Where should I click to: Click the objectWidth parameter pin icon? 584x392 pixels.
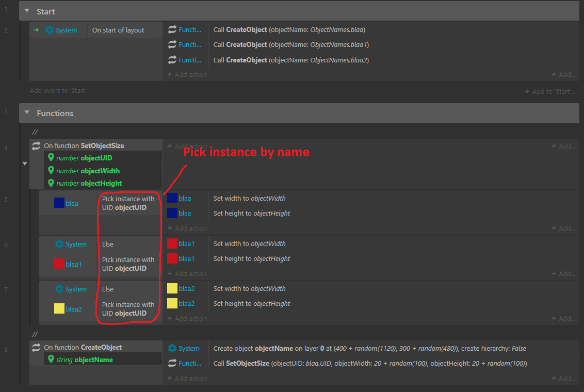pos(51,171)
